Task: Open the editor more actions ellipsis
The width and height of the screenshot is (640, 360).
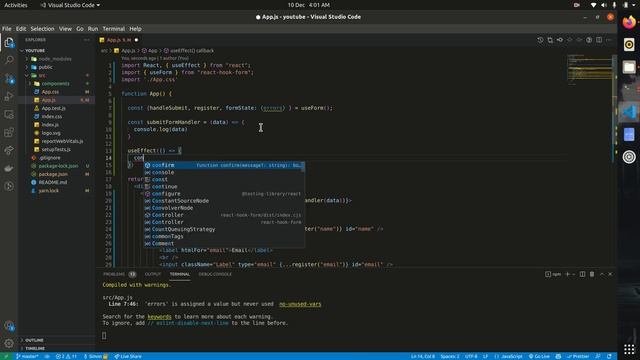Action: [609, 40]
